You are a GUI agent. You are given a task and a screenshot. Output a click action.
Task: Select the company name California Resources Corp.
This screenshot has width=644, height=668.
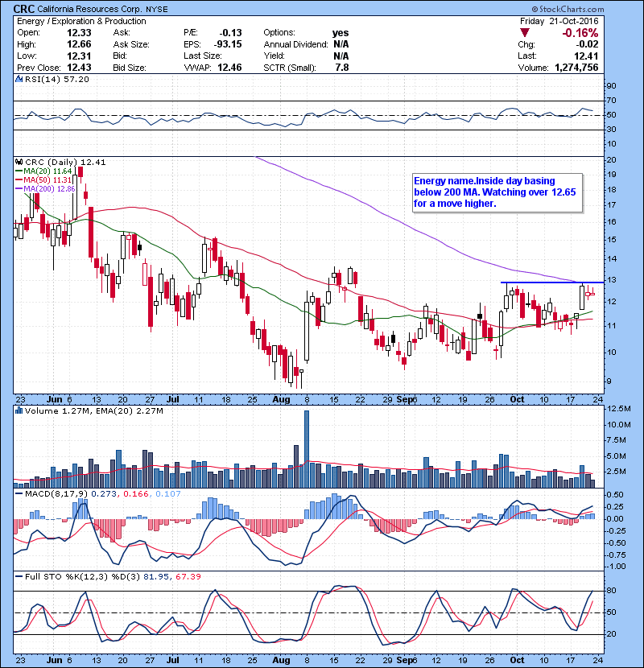coord(90,9)
